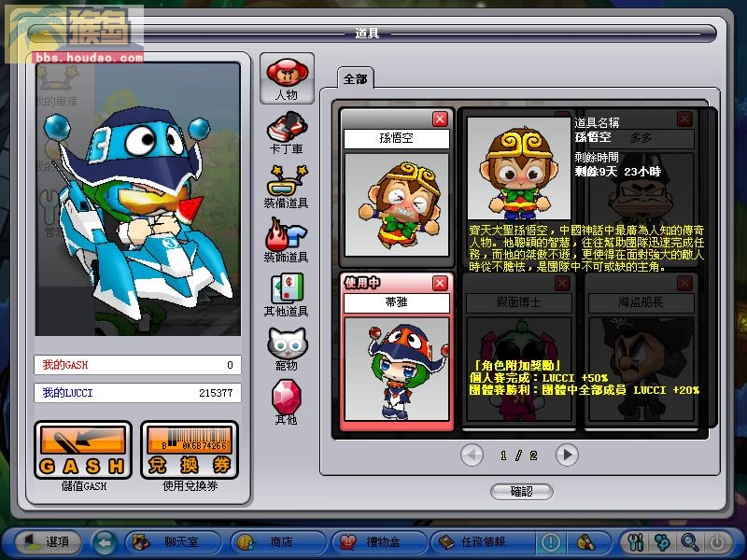Click the 我的GASH balance field
The width and height of the screenshot is (747, 560).
(137, 365)
